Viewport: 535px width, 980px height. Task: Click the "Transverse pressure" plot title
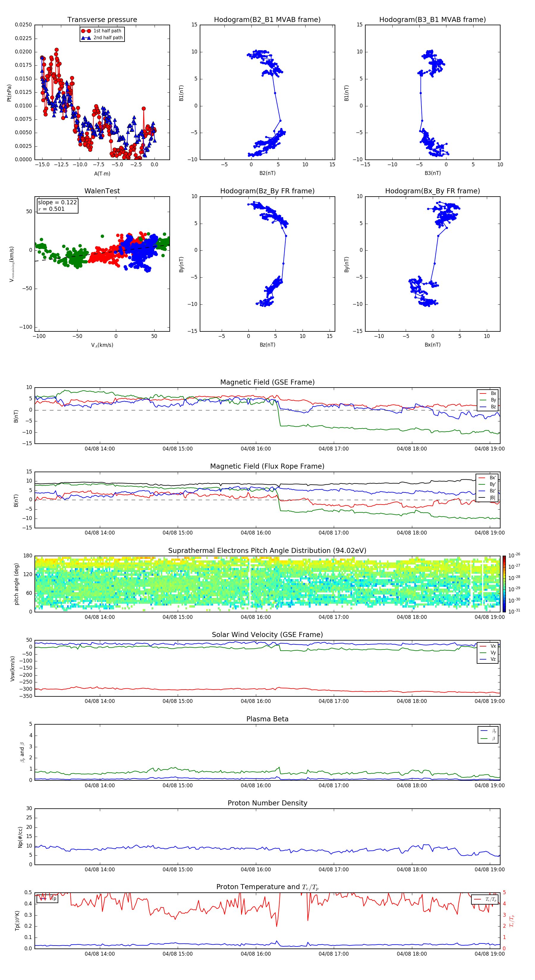(102, 20)
